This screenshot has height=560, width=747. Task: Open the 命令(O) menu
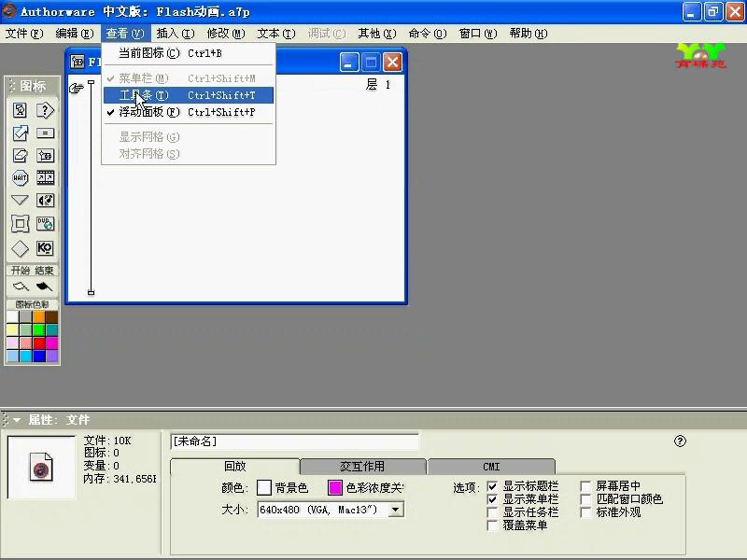coord(428,34)
